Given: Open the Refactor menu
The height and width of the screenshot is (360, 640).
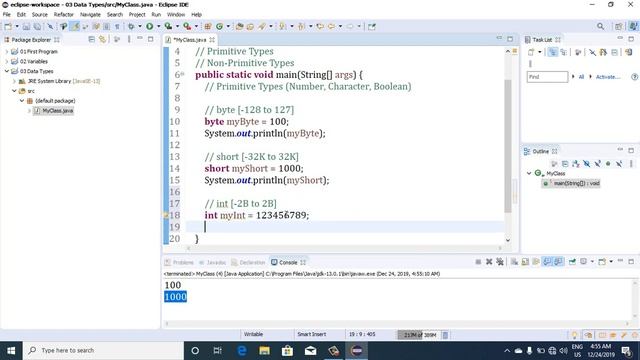Looking at the screenshot, I should 64,14.
